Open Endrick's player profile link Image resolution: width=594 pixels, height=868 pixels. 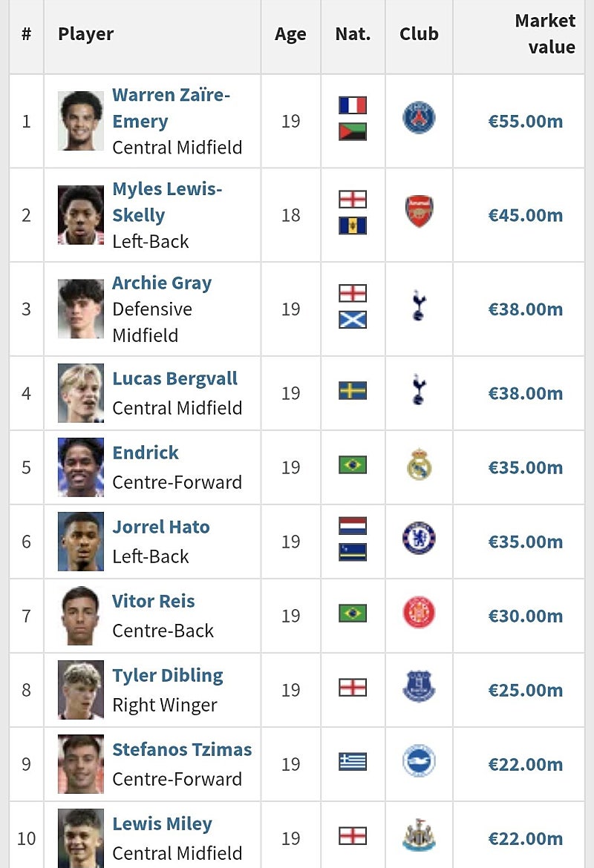[146, 453]
